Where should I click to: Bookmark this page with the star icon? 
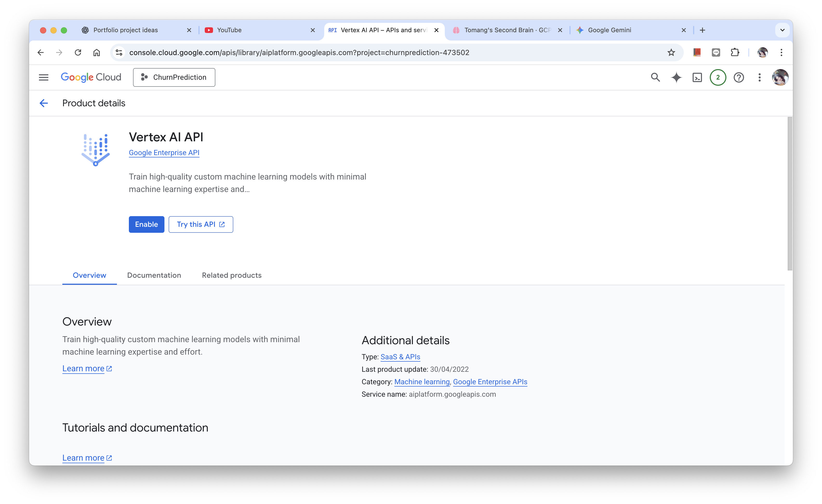(671, 52)
